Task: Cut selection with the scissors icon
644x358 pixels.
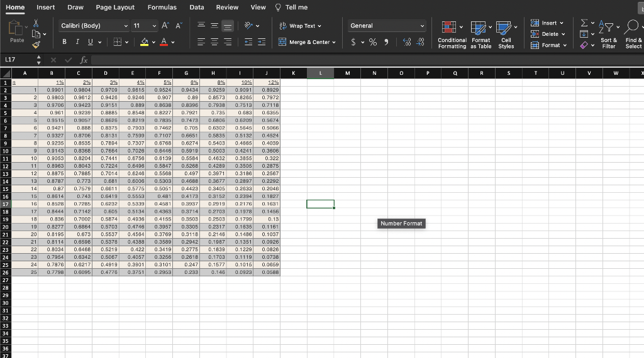Action: point(36,23)
